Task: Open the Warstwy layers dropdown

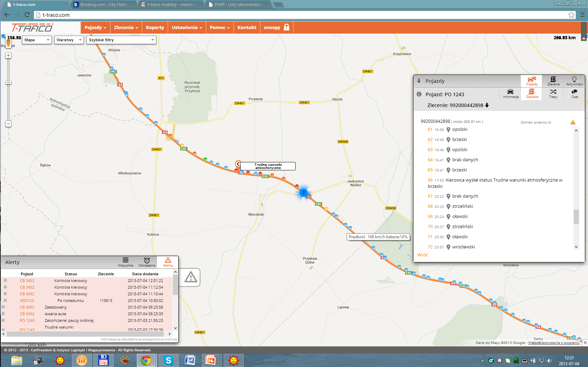Action: pos(69,40)
